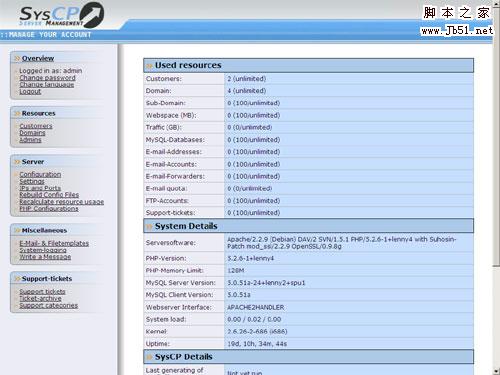The width and height of the screenshot is (500, 375).
Task: Open the Admins resource page
Action: [30, 140]
